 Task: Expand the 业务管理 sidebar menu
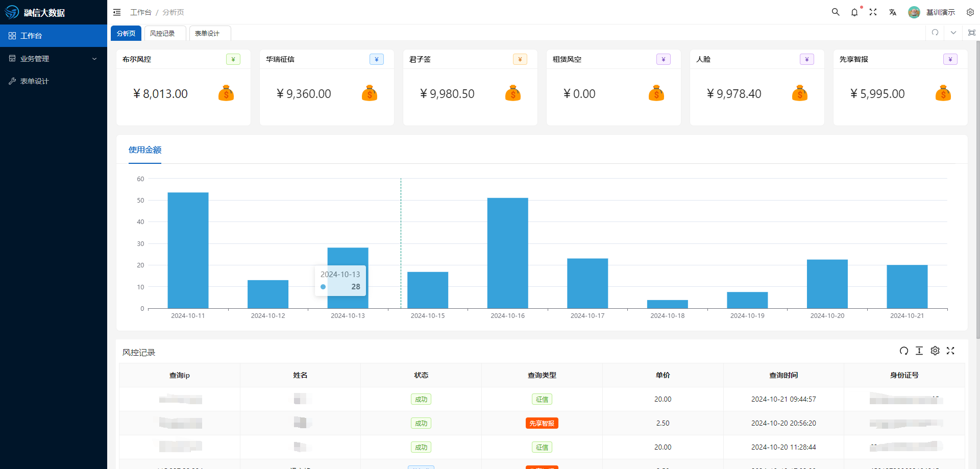pos(54,59)
